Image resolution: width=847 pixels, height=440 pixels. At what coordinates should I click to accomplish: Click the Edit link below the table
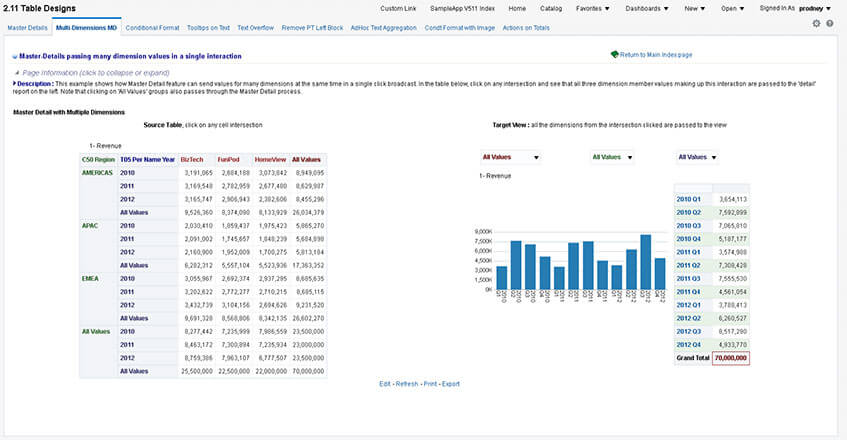click(x=385, y=384)
